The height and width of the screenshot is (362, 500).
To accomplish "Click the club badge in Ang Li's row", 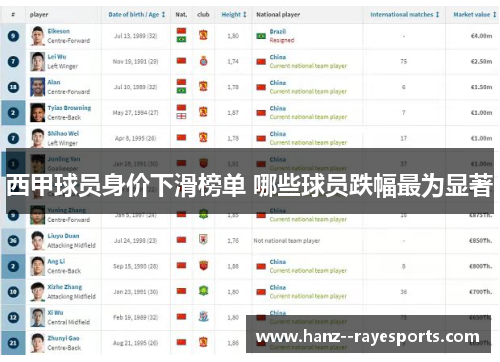I will point(203,265).
